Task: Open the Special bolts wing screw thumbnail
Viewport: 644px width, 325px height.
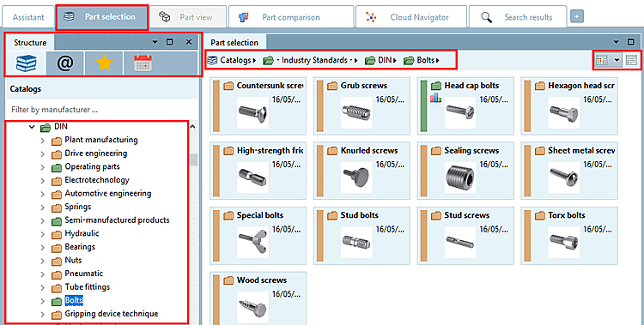Action: point(253,241)
